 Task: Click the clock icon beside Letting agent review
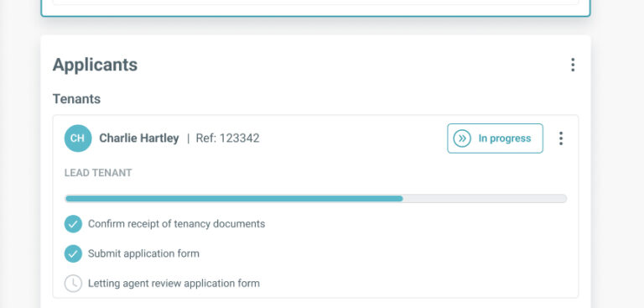coord(73,284)
